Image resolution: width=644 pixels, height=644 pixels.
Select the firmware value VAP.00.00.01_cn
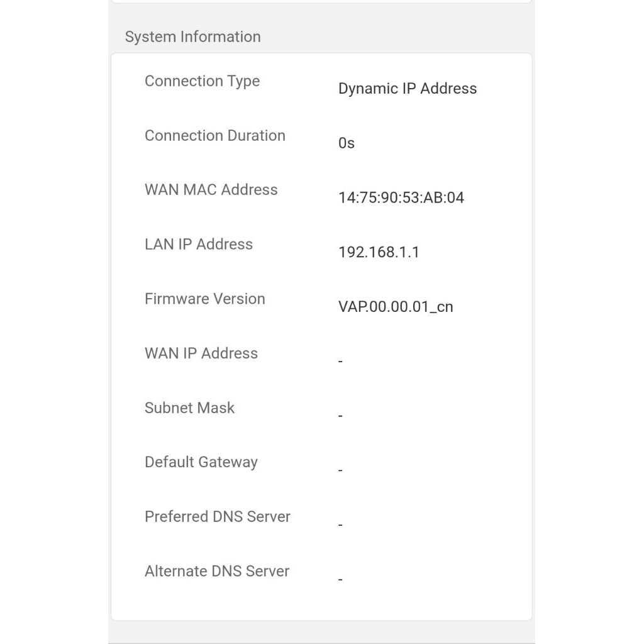tap(396, 307)
